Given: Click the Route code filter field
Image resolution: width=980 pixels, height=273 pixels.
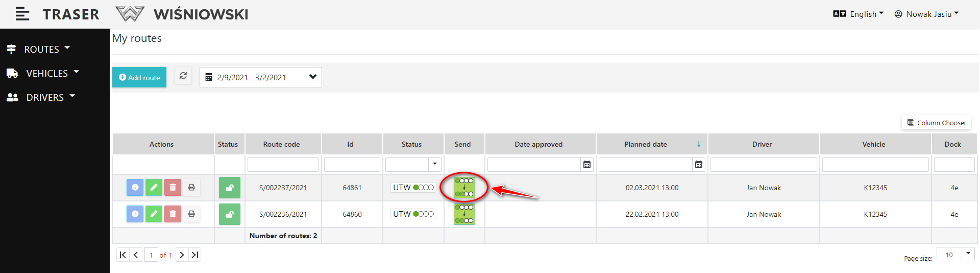Looking at the screenshot, I should (283, 165).
